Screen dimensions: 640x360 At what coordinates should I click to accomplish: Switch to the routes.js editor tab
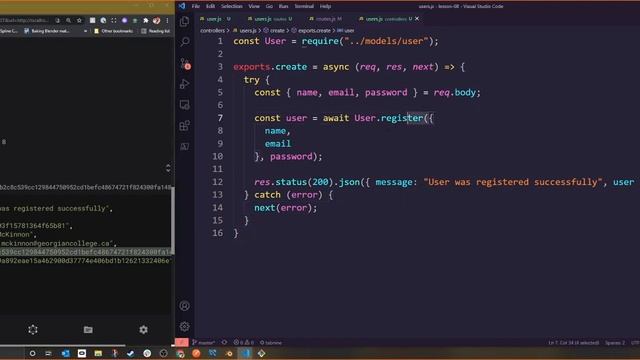coord(326,19)
